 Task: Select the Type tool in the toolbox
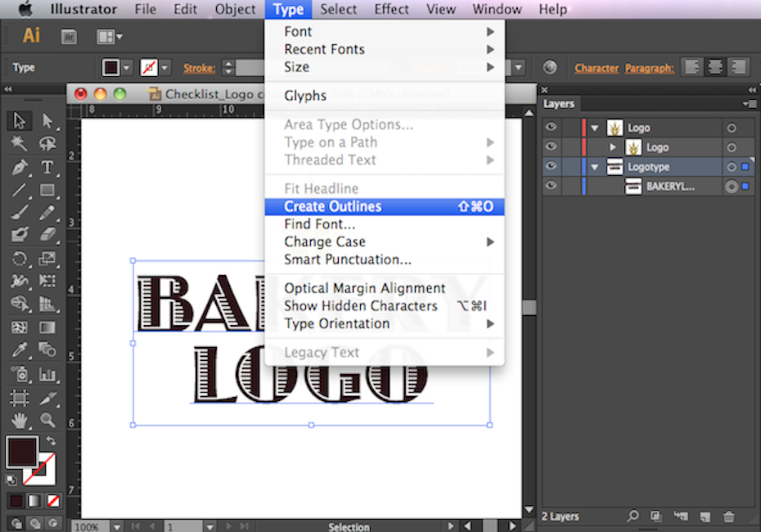[x=47, y=167]
